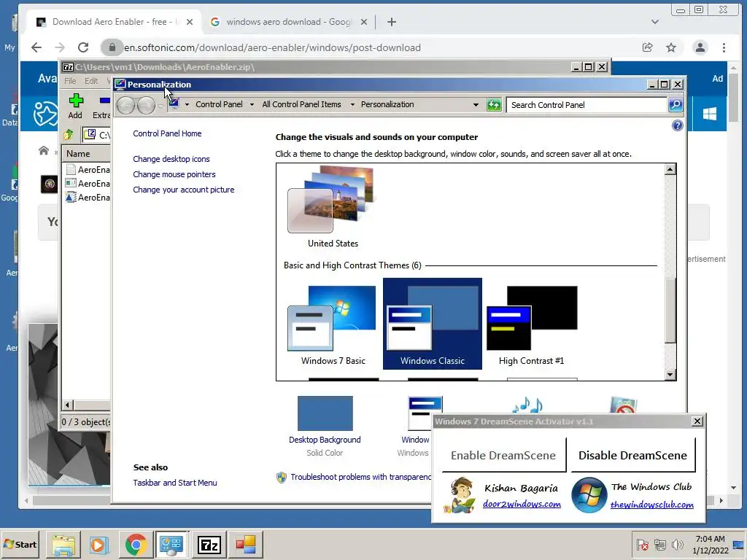Click Change mouse pointers link

(x=174, y=174)
